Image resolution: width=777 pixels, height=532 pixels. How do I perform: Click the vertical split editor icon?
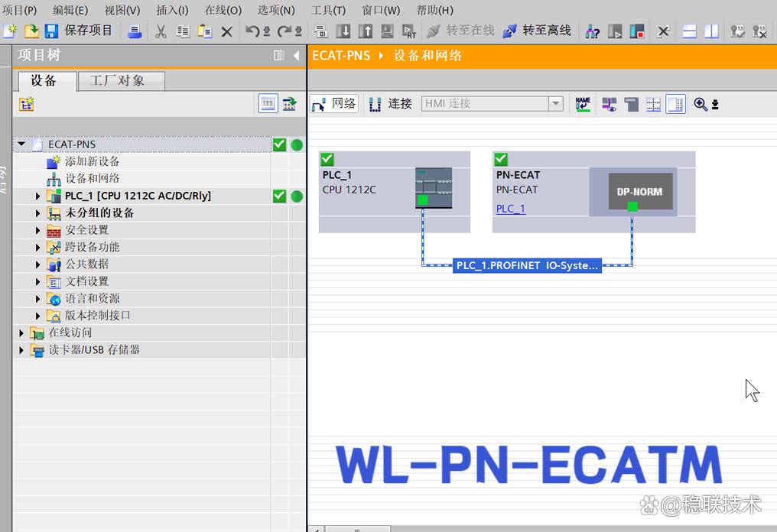[711, 31]
